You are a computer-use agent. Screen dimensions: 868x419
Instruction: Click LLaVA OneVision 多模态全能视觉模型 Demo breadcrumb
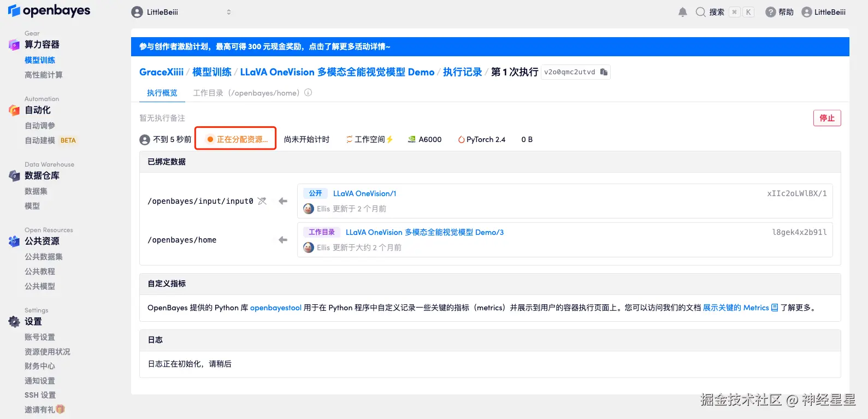[x=337, y=72]
